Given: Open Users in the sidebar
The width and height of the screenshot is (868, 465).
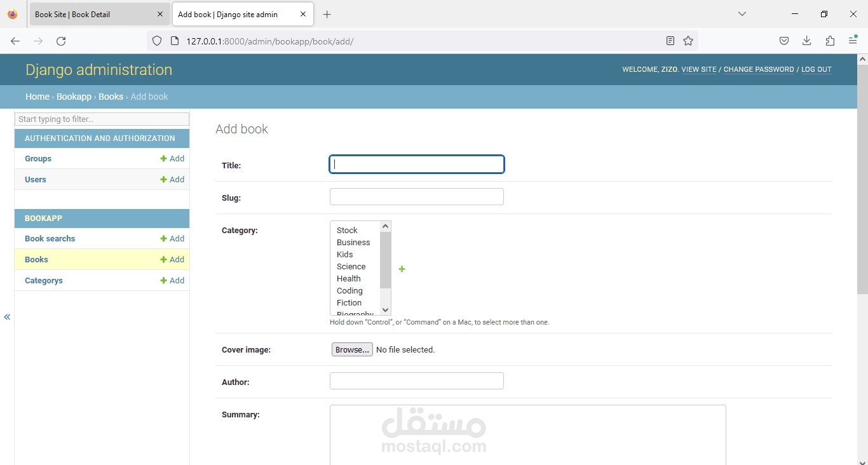Looking at the screenshot, I should (x=36, y=180).
